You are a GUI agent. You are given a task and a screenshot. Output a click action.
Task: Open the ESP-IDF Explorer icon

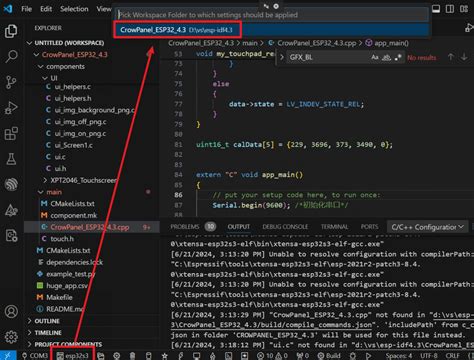coord(11,184)
